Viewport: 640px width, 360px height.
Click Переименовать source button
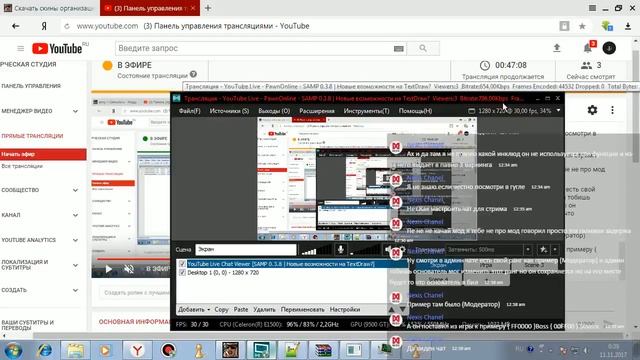pyautogui.click(x=302, y=309)
